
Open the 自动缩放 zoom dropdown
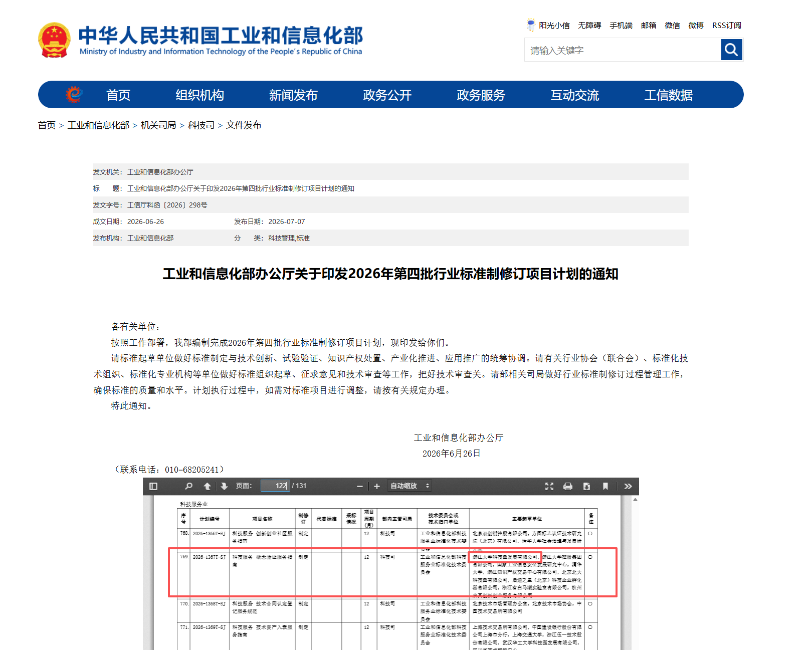click(x=411, y=486)
